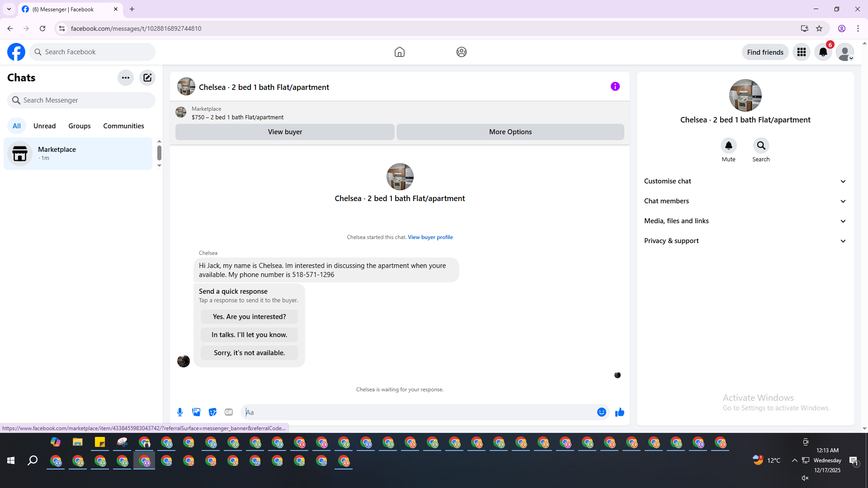Image resolution: width=868 pixels, height=488 pixels.
Task: Reload the page in browser
Action: click(42, 28)
